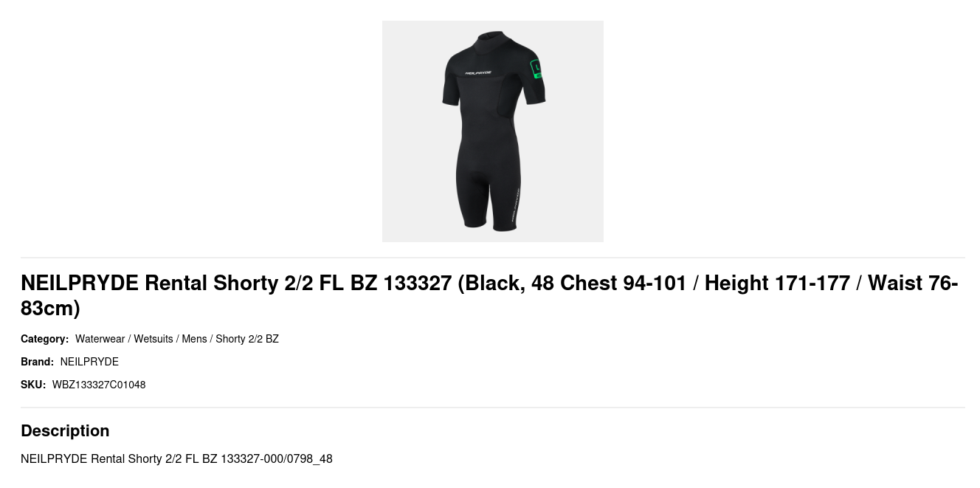This screenshot has width=980, height=488.
Task: Select the SKU code WBZ133327C01048
Action: click(x=99, y=385)
